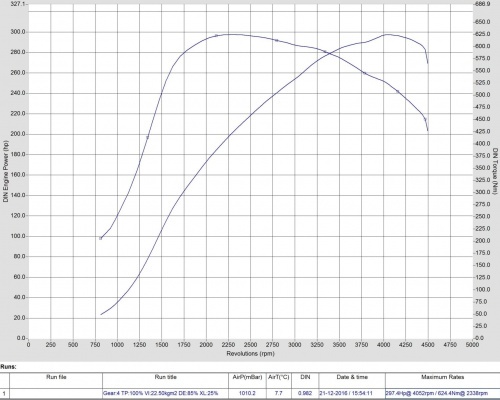The width and height of the screenshot is (500, 400).
Task: Click the DIN Engine Power (hp) axis title
Action: tap(5, 171)
